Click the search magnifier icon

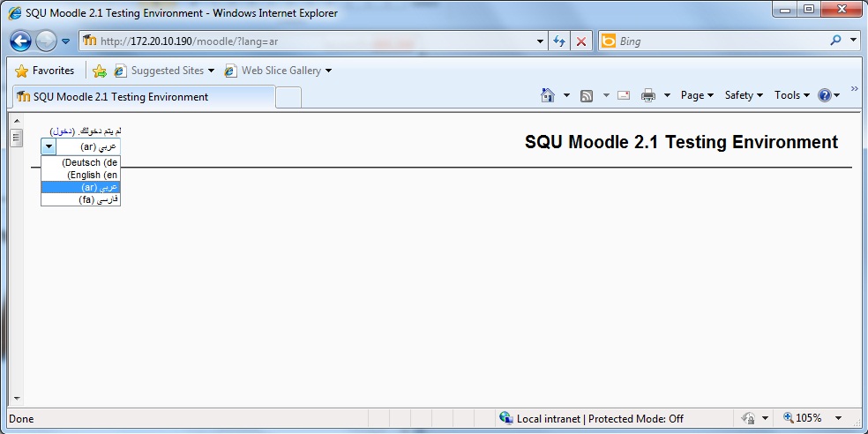tap(836, 41)
